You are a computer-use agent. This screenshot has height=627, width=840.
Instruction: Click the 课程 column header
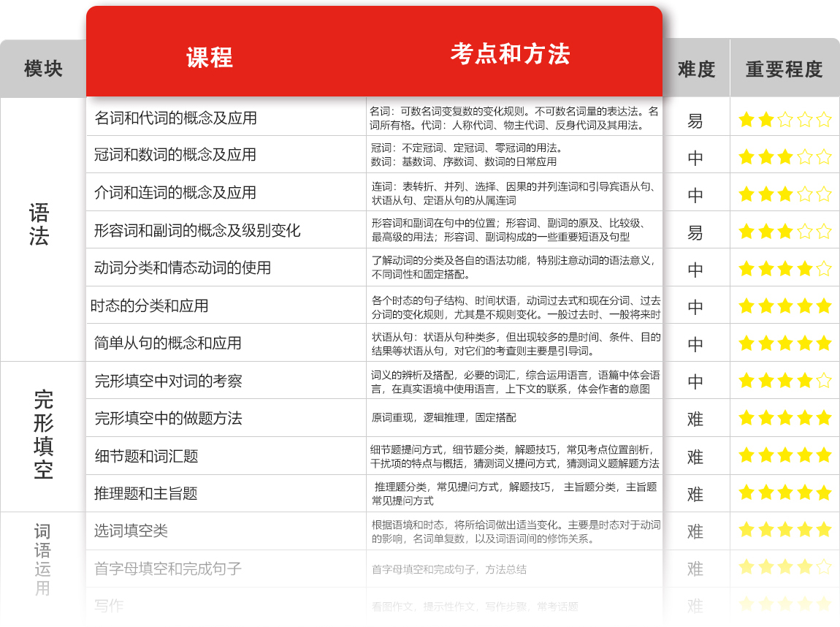(x=210, y=58)
